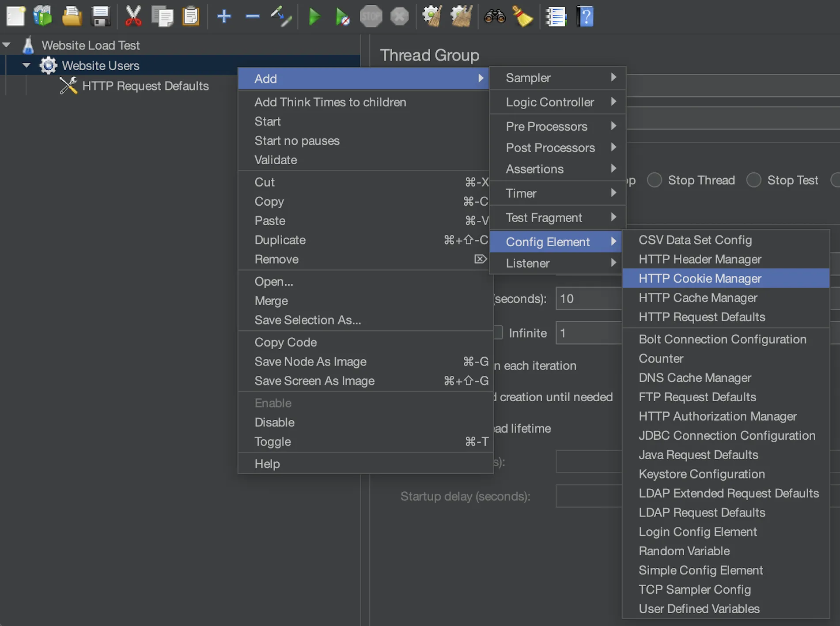Click the broom Reset Search icon
Viewport: 840px width, 626px height.
pos(522,17)
